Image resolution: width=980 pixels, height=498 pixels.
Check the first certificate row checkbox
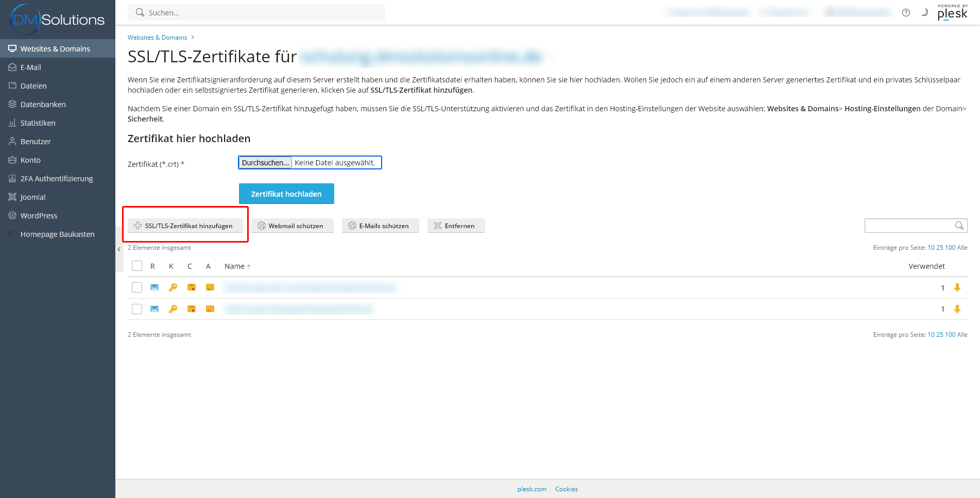click(137, 287)
